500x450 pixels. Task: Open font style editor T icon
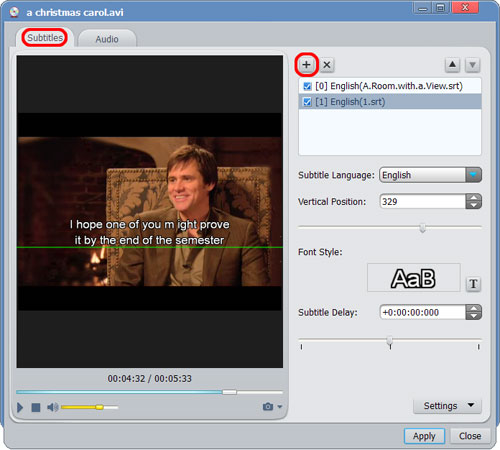pyautogui.click(x=473, y=284)
